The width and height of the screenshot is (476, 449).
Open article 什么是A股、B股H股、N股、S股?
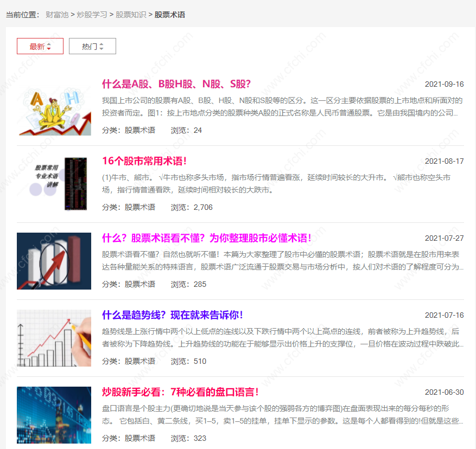click(x=176, y=84)
